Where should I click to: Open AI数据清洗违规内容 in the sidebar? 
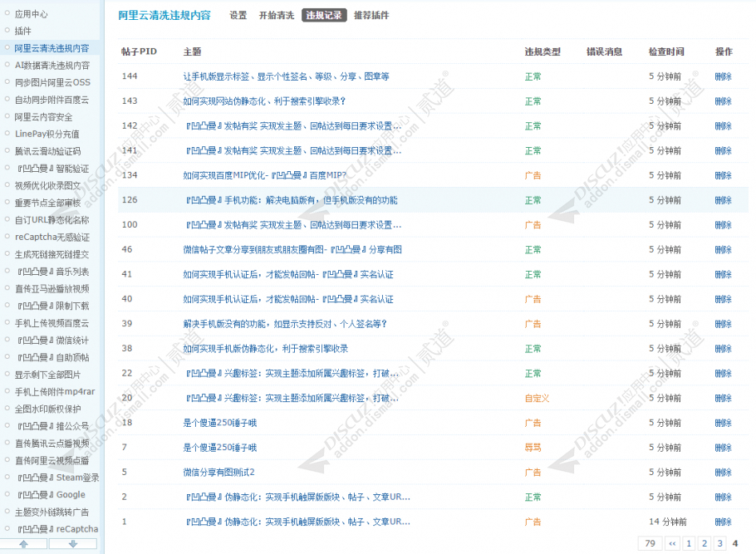(x=52, y=65)
